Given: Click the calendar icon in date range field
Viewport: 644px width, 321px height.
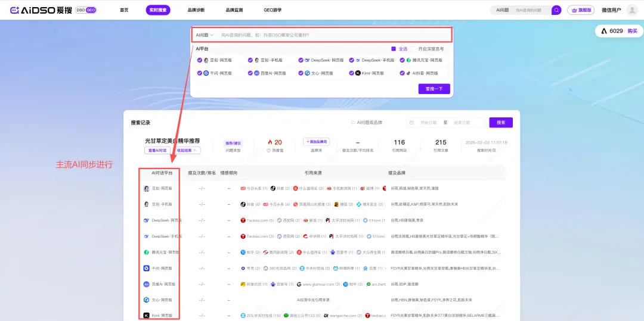Looking at the screenshot, I should coord(411,122).
